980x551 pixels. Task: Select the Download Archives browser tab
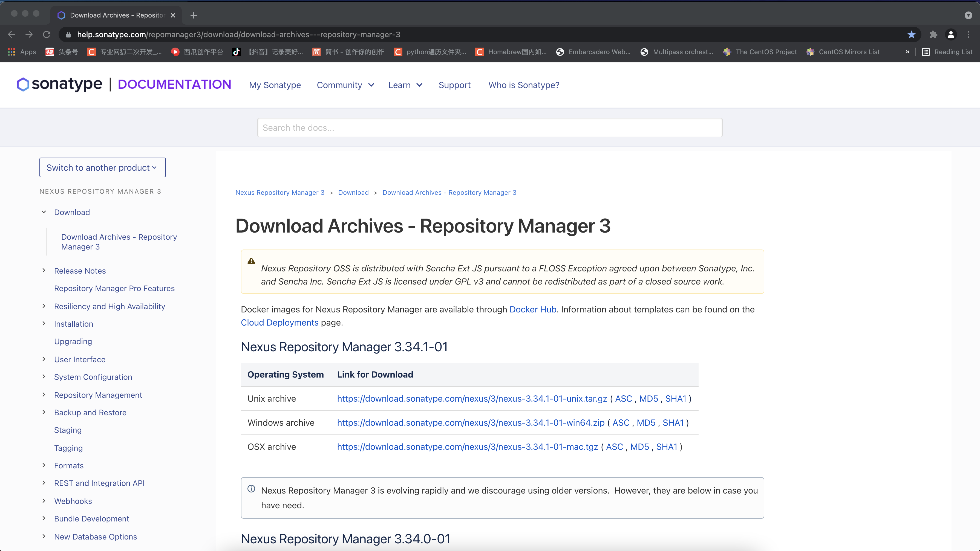116,15
